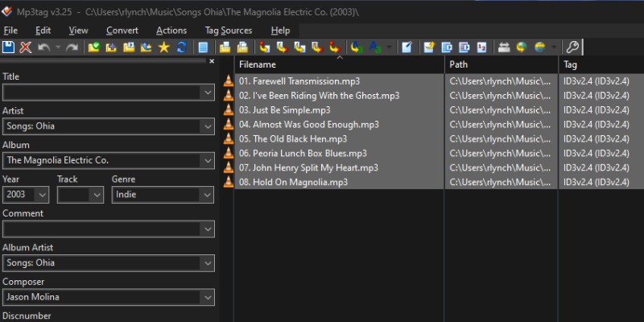
Task: Open the Help menu
Action: [280, 31]
